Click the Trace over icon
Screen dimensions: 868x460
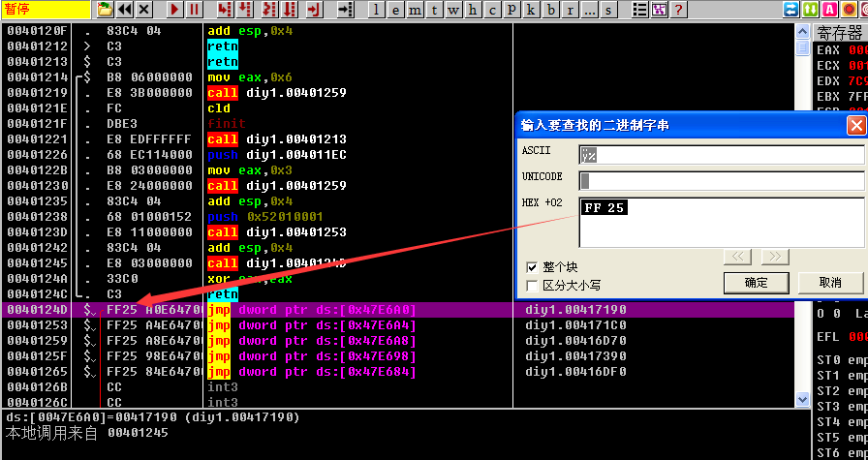click(x=289, y=10)
